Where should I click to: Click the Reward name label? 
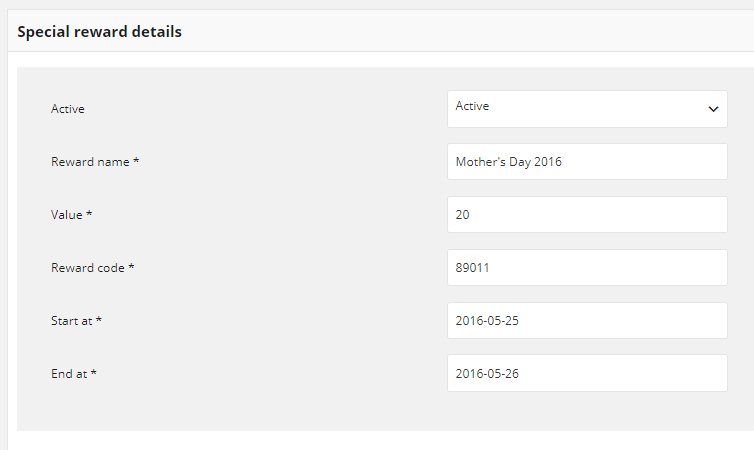point(95,162)
